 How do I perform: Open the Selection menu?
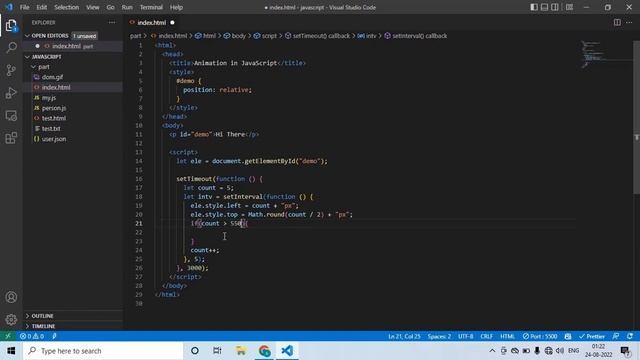click(67, 7)
